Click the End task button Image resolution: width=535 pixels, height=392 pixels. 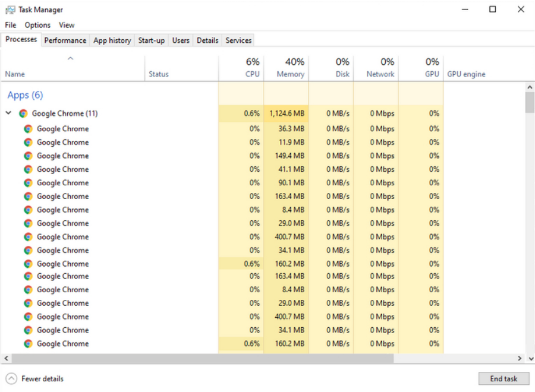point(503,379)
